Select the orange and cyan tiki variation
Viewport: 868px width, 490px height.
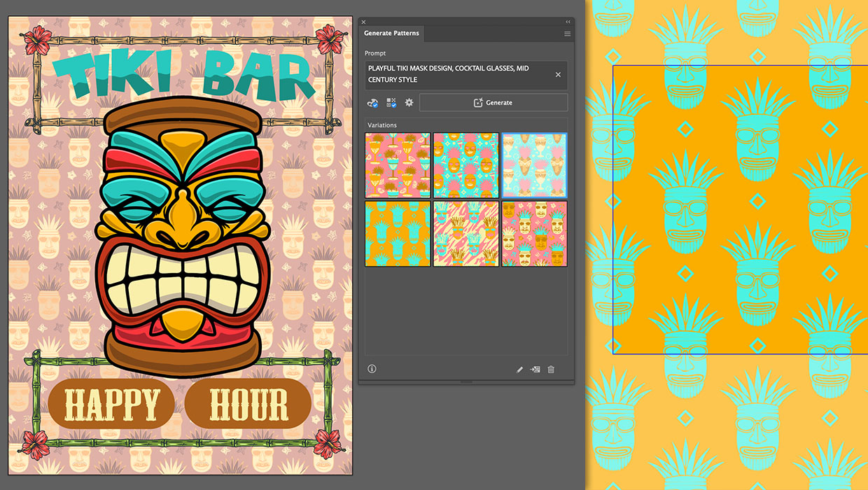(x=397, y=234)
